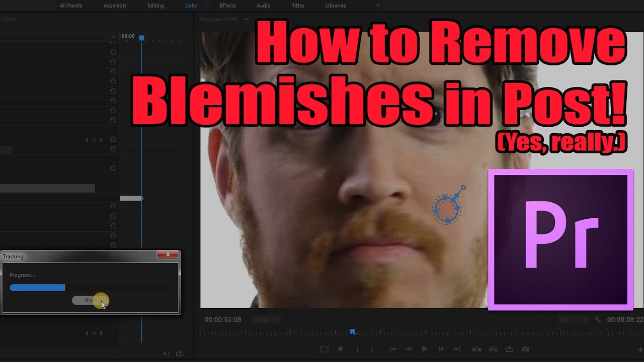Screen dimensions: 644x362
Task: Close the Tracking dialog
Action: [x=168, y=255]
